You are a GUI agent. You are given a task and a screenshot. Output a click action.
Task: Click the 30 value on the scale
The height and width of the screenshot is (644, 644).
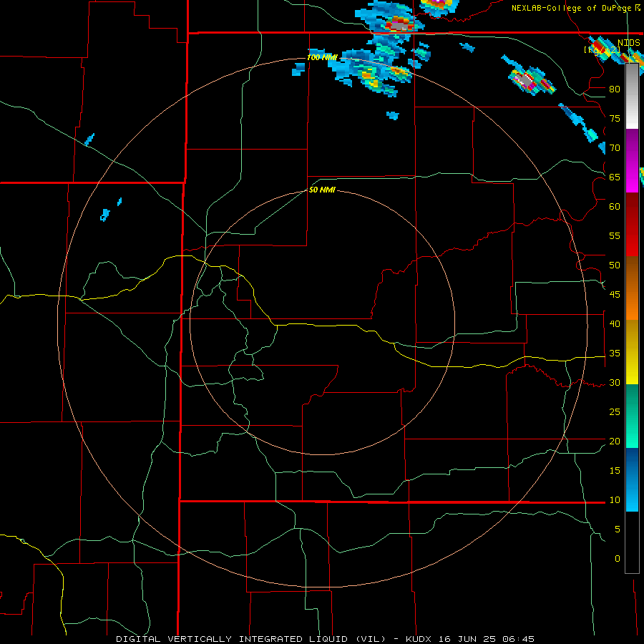point(615,382)
